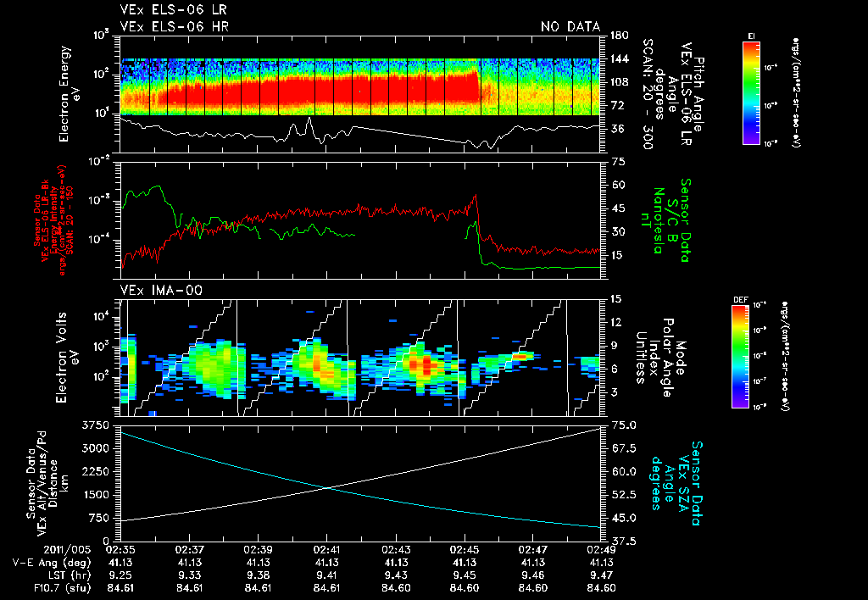Click the 'VEx IMA-00' panel title
The width and height of the screenshot is (868, 600).
tap(161, 290)
